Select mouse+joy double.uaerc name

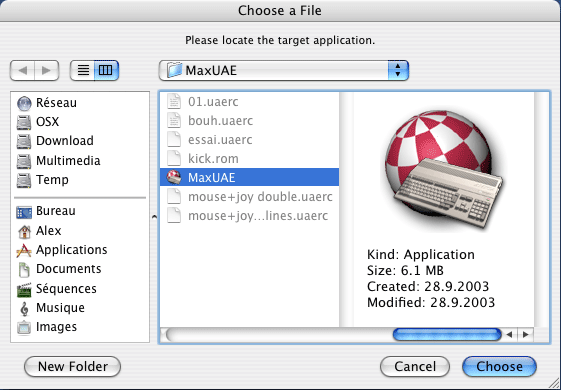point(260,197)
